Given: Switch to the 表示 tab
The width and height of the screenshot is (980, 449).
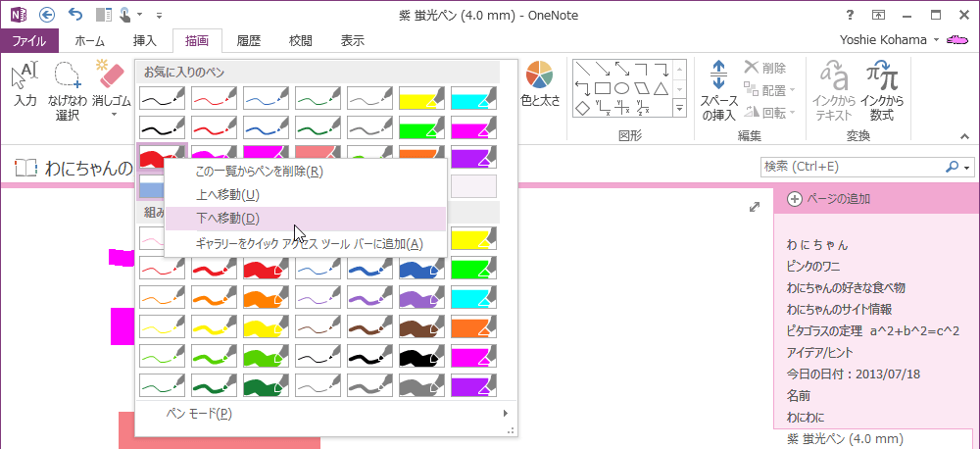Looking at the screenshot, I should [x=353, y=41].
